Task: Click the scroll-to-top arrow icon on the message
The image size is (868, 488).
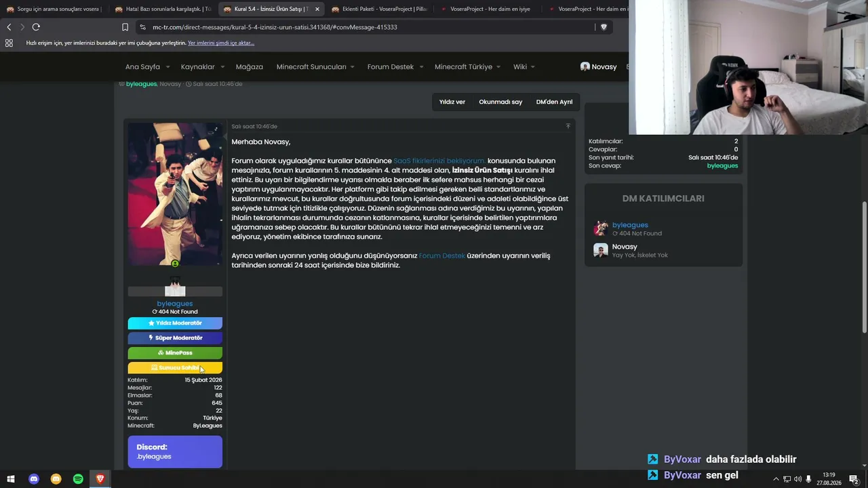Action: (x=568, y=126)
